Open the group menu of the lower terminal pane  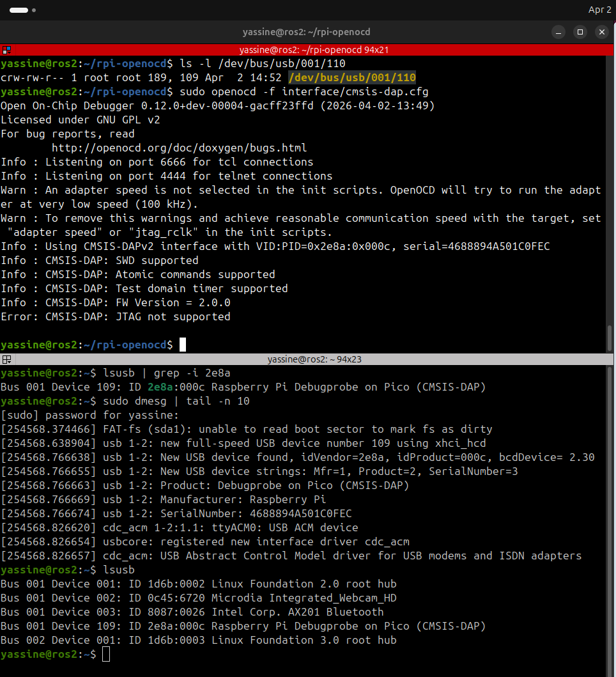tap(6, 359)
